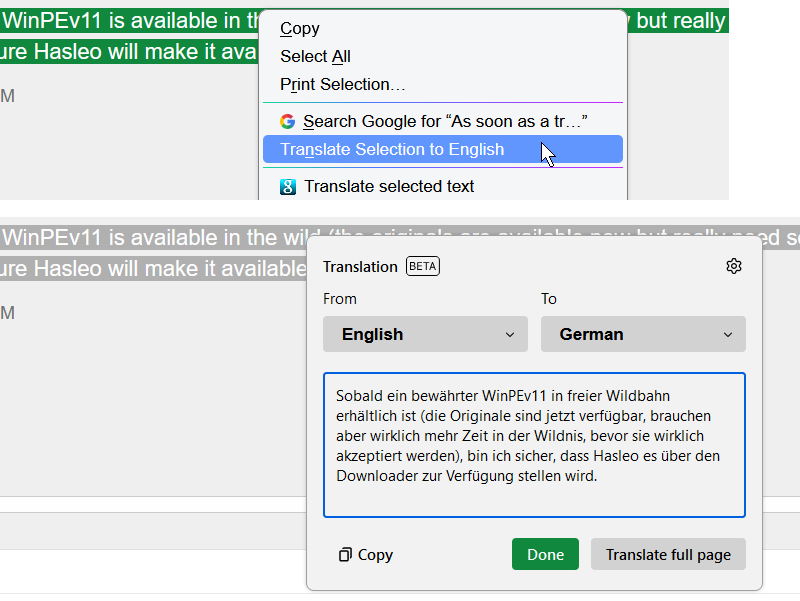
Task: Click Translate selected text entry
Action: click(x=442, y=186)
